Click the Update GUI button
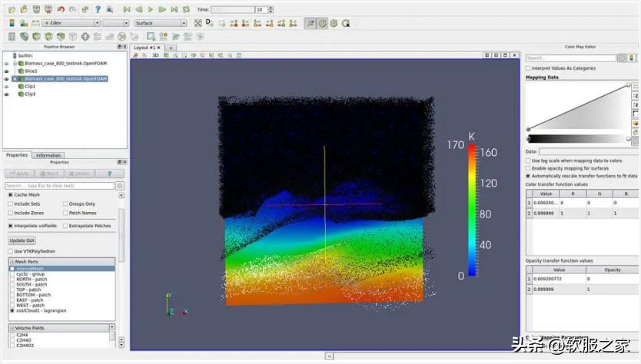This screenshot has width=641, height=364. (22, 240)
